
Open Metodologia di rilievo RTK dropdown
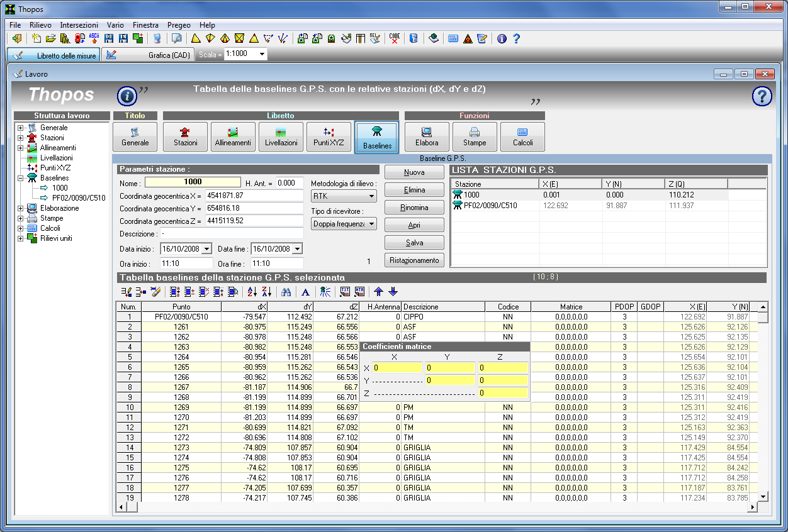pyautogui.click(x=372, y=196)
